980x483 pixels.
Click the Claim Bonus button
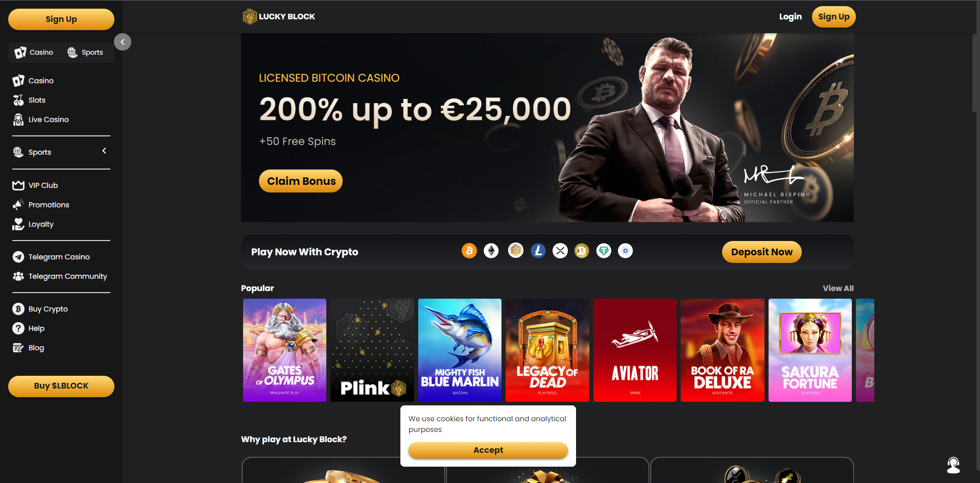(301, 181)
